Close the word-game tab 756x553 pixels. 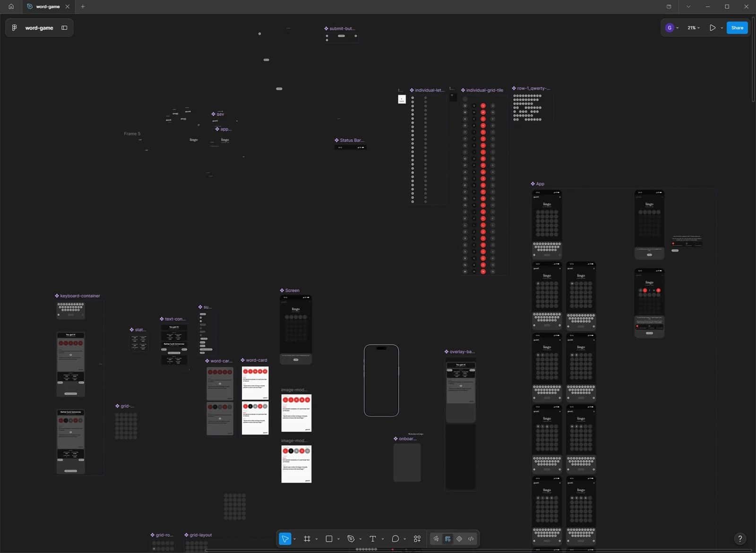(68, 7)
